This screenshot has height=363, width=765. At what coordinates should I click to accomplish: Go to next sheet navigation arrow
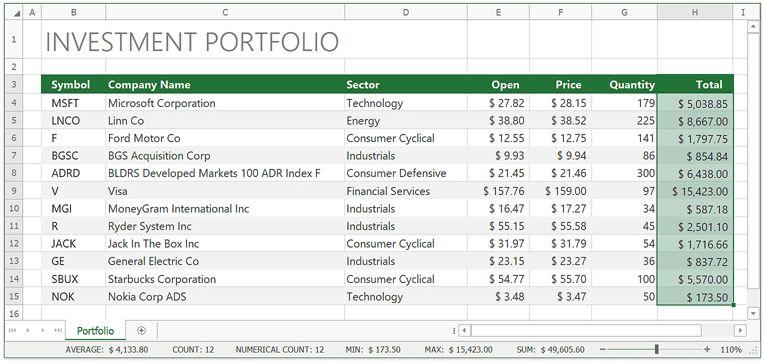pyautogui.click(x=43, y=331)
